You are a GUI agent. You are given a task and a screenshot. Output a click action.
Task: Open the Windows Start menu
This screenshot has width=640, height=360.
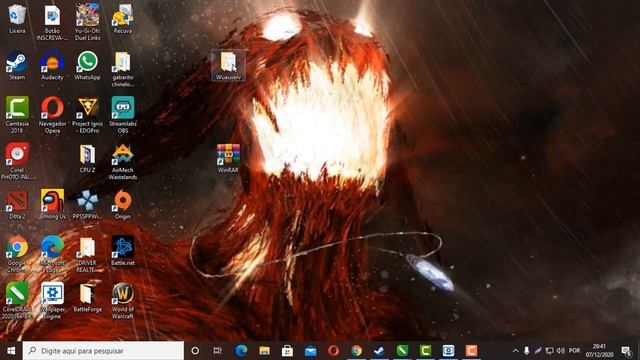[x=11, y=351]
